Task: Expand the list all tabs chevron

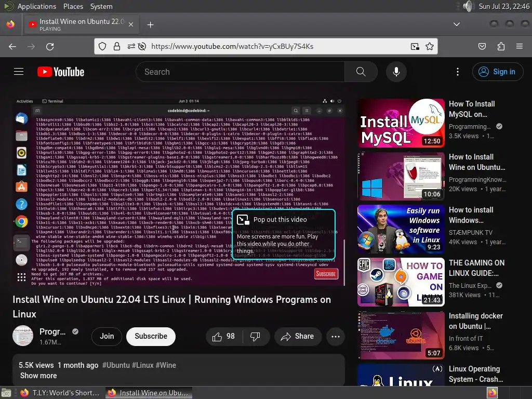Action: [457, 24]
